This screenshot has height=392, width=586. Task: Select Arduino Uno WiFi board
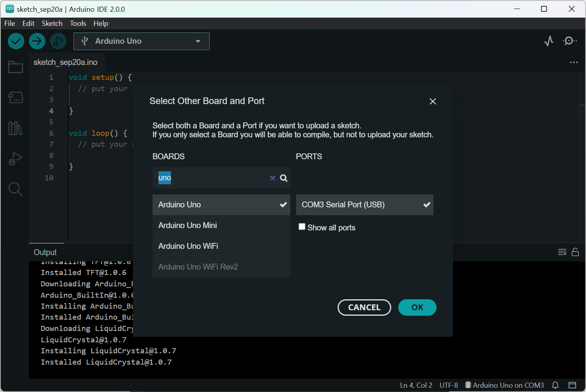[x=221, y=246]
